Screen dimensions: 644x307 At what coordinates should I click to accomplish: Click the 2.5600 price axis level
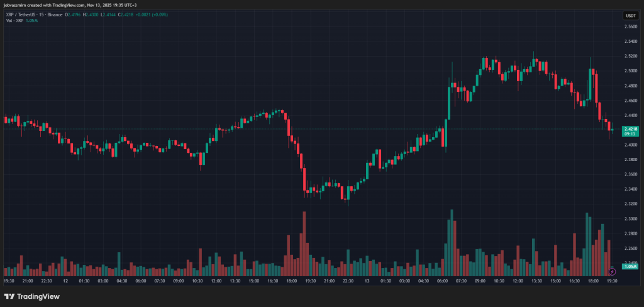pos(630,26)
